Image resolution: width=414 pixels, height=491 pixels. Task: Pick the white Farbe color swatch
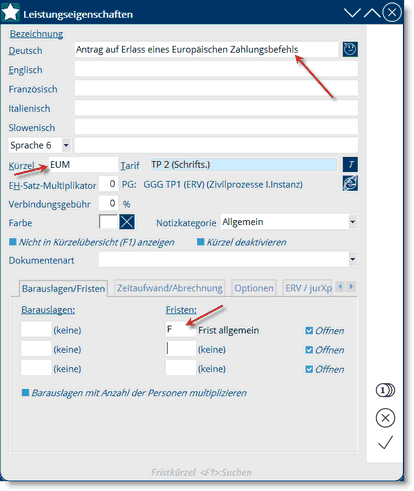click(108, 222)
